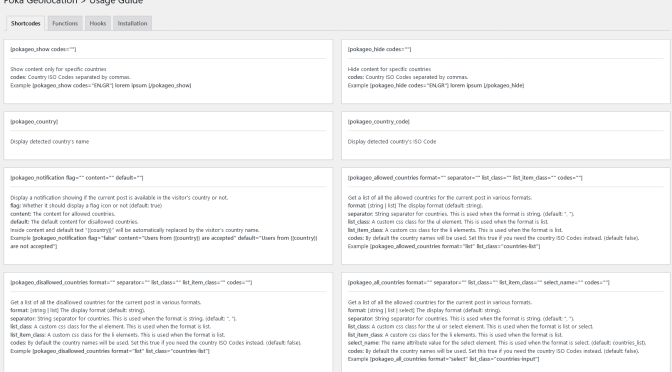The width and height of the screenshot is (672, 372).
Task: Click 'format: [string | list | select]' line
Action: coord(424,310)
